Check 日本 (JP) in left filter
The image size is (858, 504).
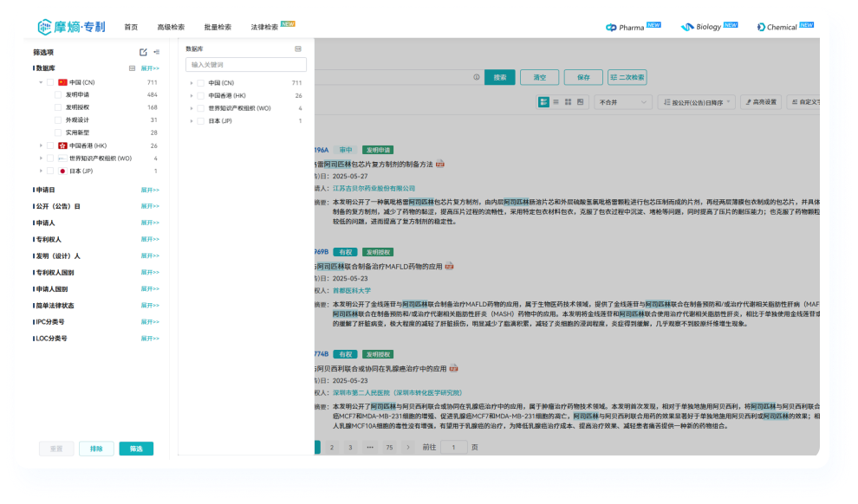tap(50, 171)
